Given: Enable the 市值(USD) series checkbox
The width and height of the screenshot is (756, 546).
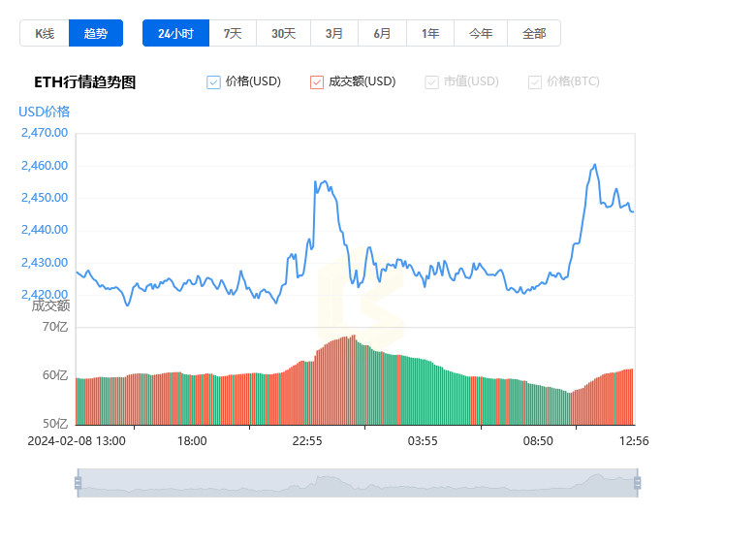Looking at the screenshot, I should 431,82.
